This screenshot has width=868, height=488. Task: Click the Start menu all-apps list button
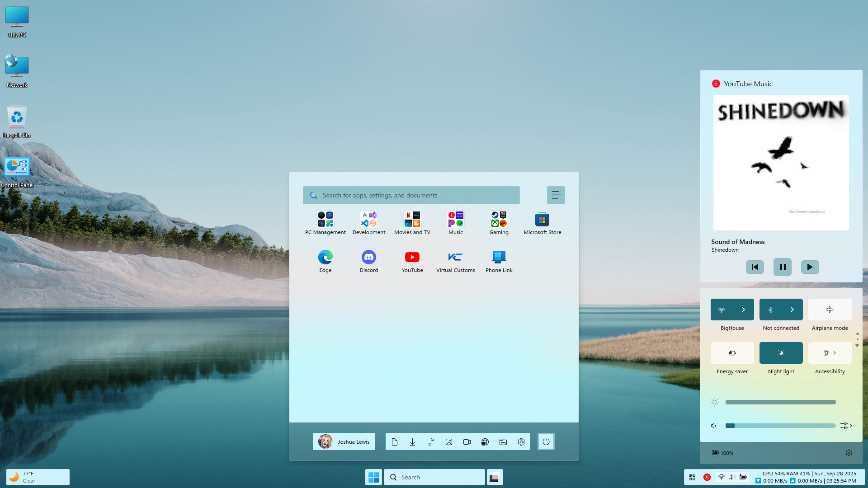click(556, 195)
